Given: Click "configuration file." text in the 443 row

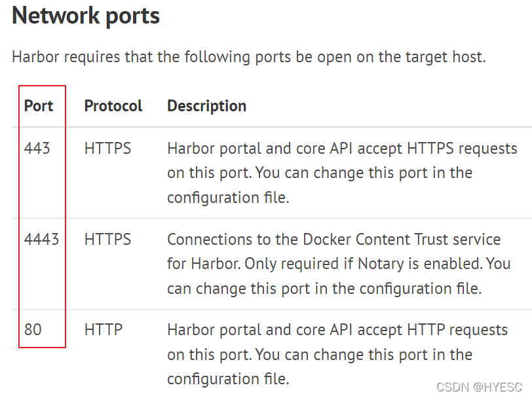Looking at the screenshot, I should [x=227, y=198].
